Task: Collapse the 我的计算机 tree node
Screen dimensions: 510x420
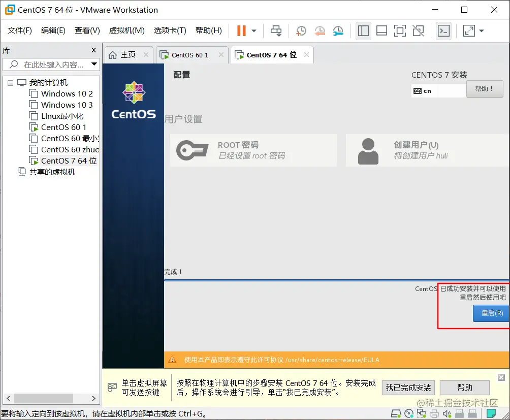Action: 10,83
